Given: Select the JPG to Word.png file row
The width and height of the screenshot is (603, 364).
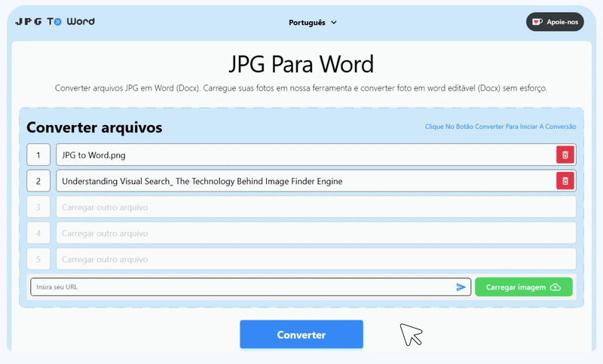Looking at the screenshot, I should (x=316, y=155).
